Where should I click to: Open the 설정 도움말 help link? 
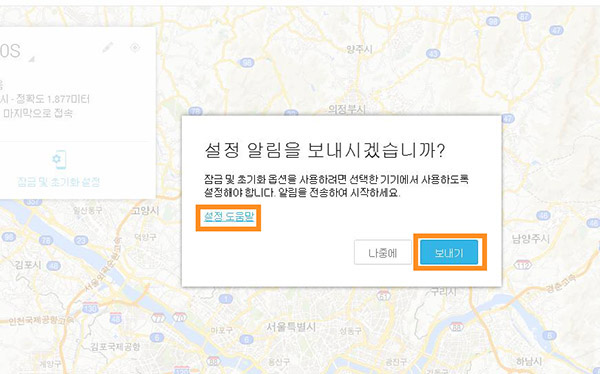(x=229, y=217)
